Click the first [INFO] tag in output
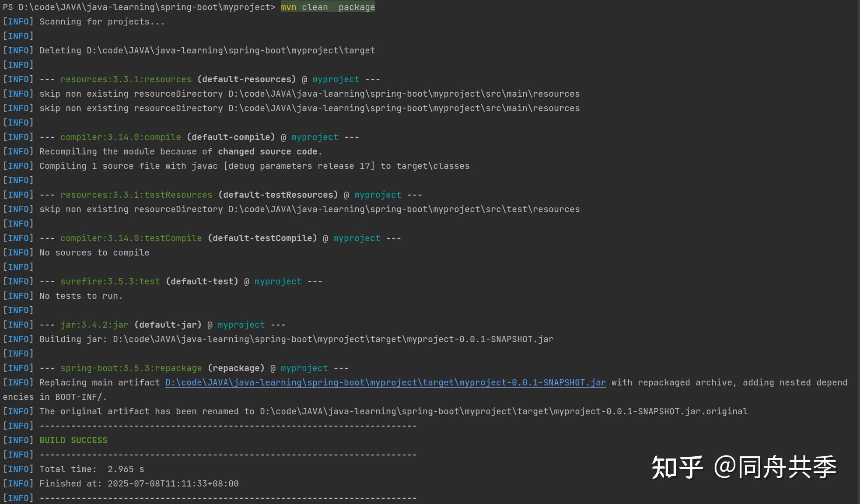 pos(18,21)
